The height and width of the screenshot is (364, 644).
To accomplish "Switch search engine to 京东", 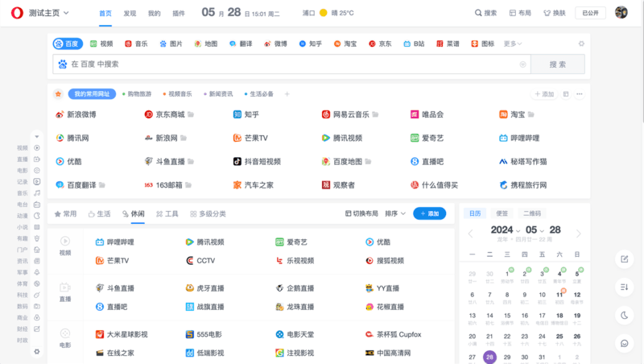I will click(x=380, y=43).
